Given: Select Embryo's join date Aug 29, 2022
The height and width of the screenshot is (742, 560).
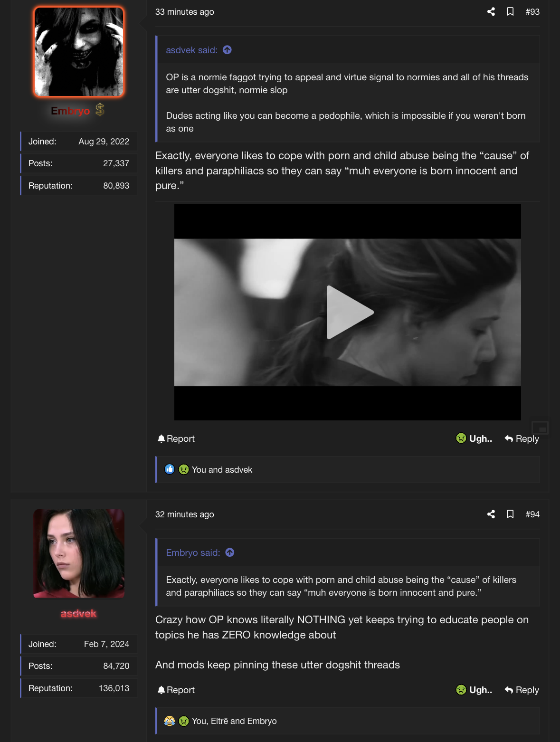Looking at the screenshot, I should pos(104,142).
